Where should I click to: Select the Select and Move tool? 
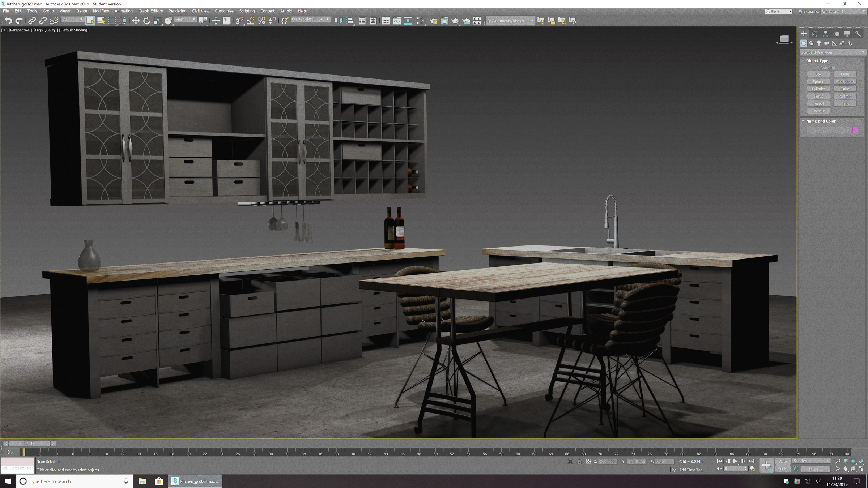point(136,21)
